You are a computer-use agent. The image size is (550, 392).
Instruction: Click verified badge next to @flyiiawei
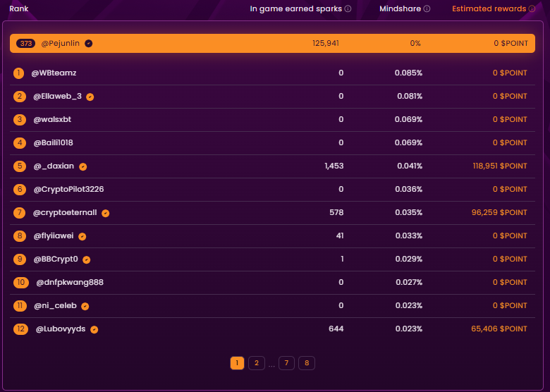[82, 237]
